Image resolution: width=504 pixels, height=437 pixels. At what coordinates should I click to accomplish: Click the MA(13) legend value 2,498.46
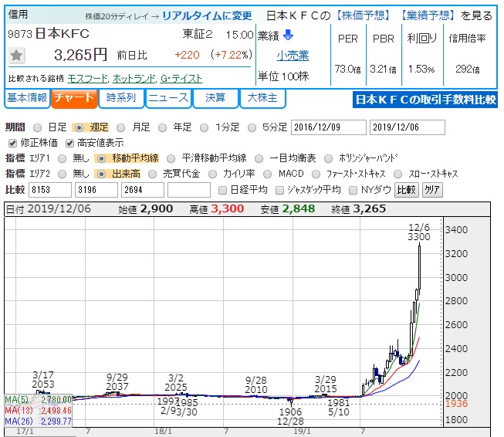pyautogui.click(x=56, y=410)
